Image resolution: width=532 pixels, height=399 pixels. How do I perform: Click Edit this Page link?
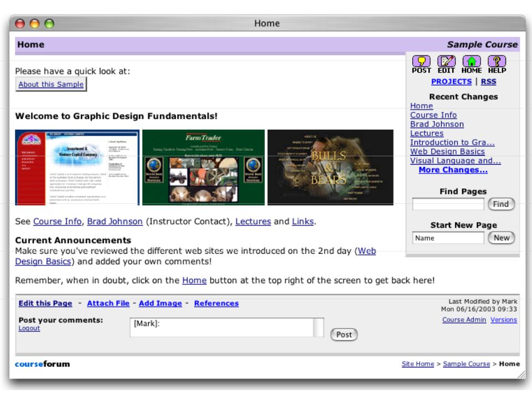pyautogui.click(x=45, y=303)
